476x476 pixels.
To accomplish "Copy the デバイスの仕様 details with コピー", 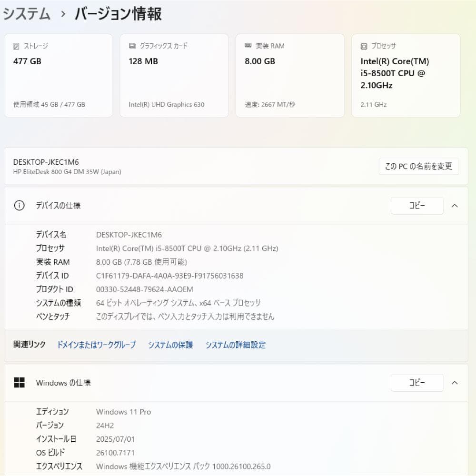I will click(x=417, y=205).
